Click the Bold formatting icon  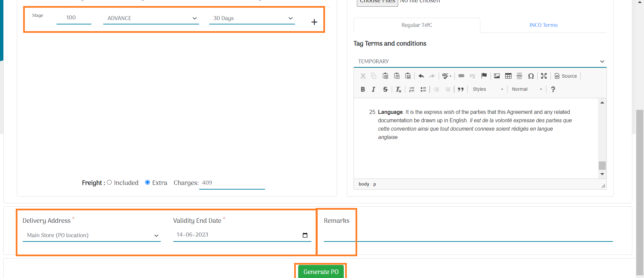point(363,89)
